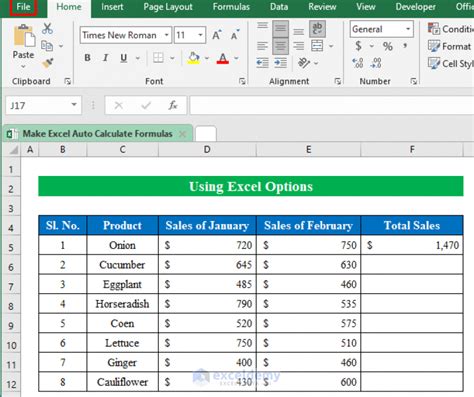Toggle Center horizontal alignment

click(280, 46)
